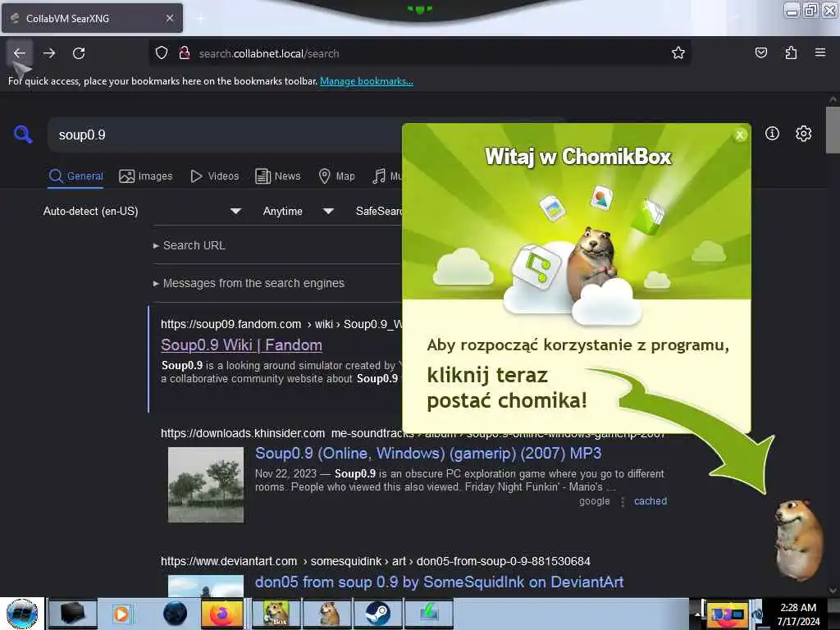Click the taskbar clock showing 2:28 AM
The width and height of the screenshot is (840, 630).
click(798, 614)
